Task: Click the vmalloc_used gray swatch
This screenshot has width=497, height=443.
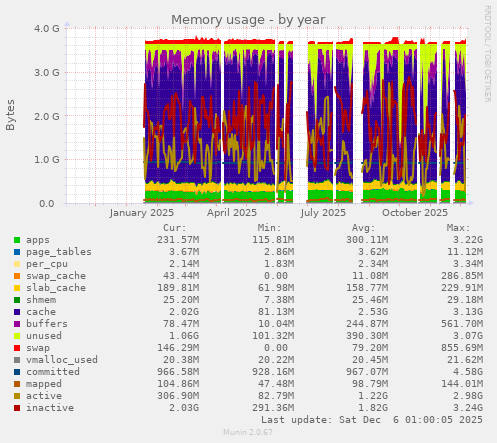Action: (x=17, y=360)
